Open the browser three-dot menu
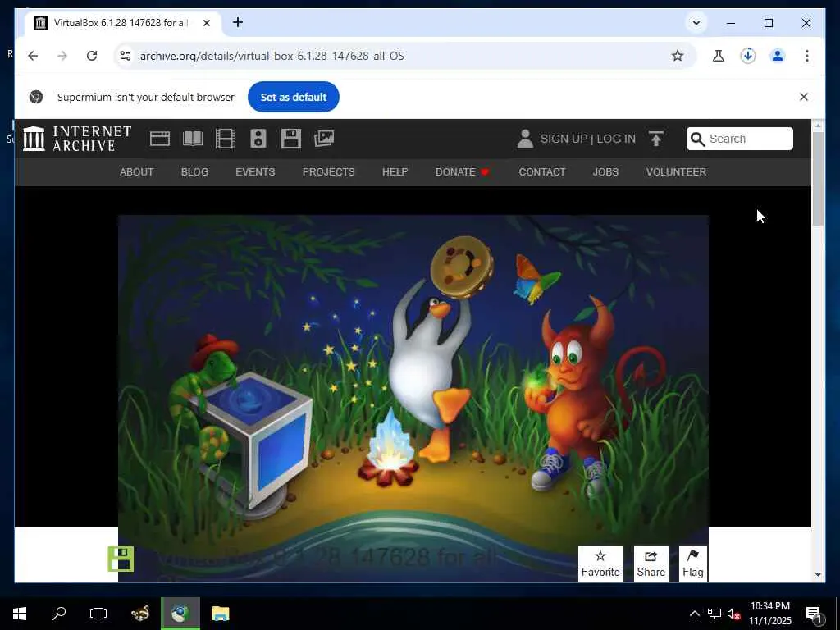The height and width of the screenshot is (630, 840). coord(807,56)
